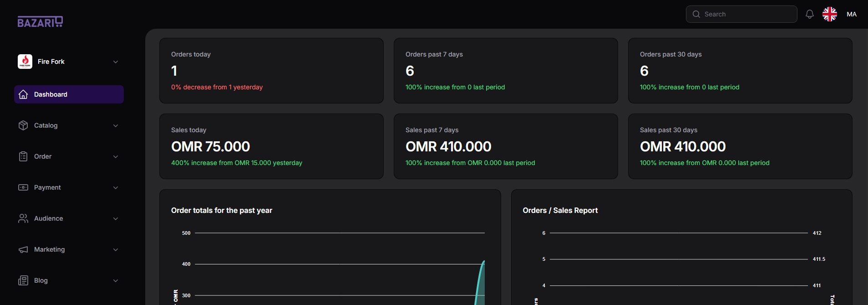
Task: Expand the Catalog menu chevron
Action: pyautogui.click(x=116, y=125)
